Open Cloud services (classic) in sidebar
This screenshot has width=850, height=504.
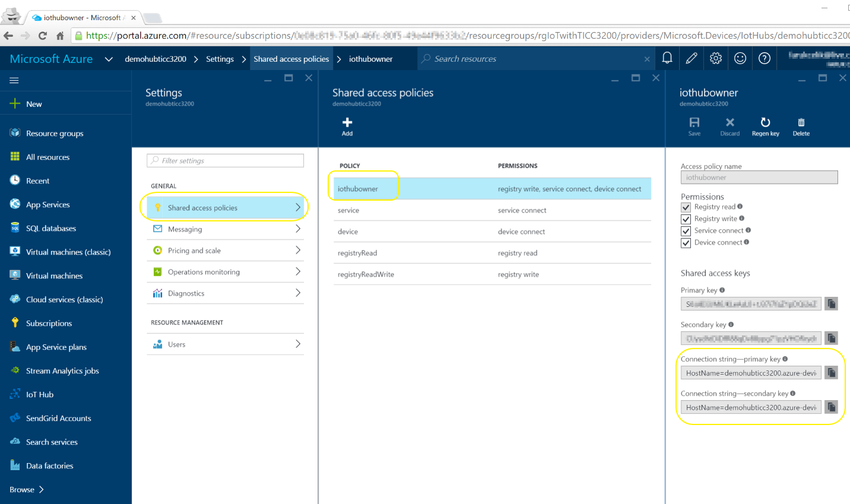pyautogui.click(x=65, y=300)
